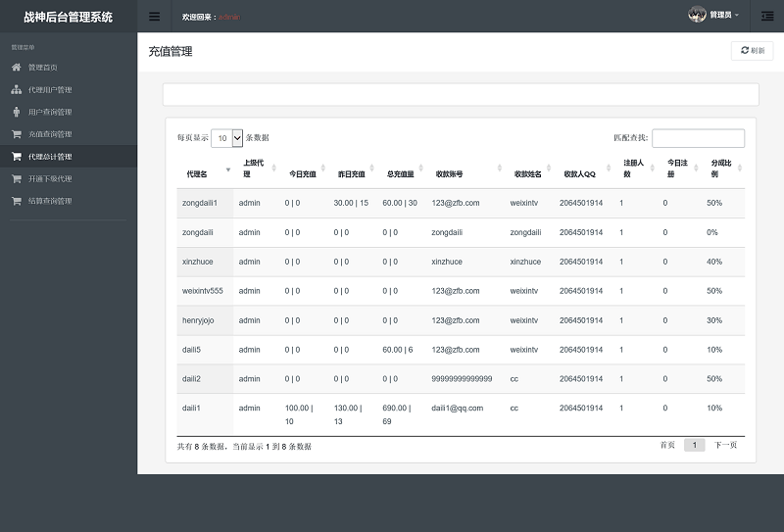The image size is (784, 532).
Task: Click the cart icon for 结算查询管理
Action: click(16, 201)
